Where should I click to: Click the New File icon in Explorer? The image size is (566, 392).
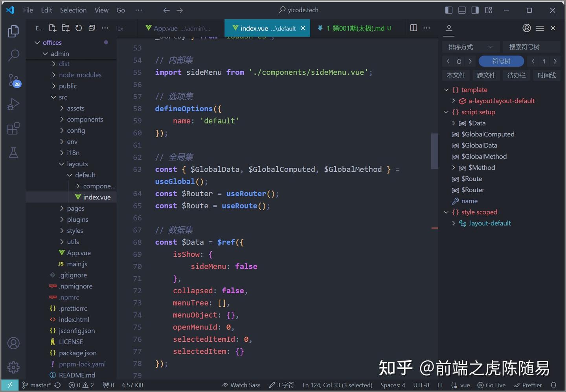52,28
